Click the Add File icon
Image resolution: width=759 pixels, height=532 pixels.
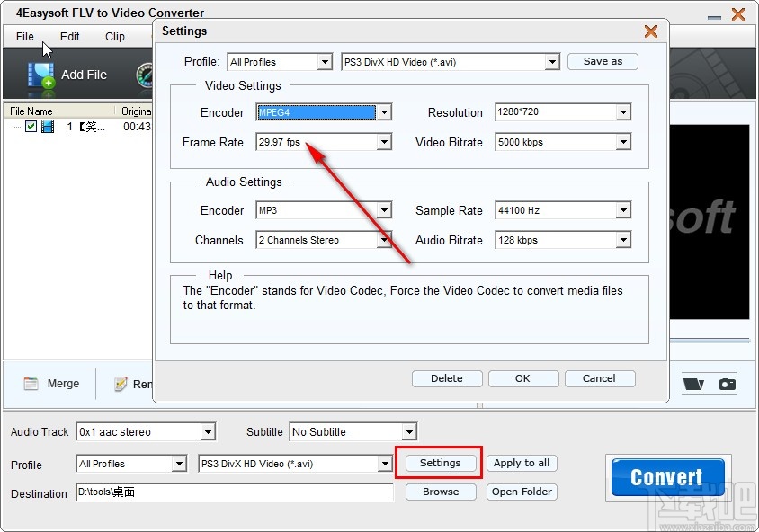[40, 75]
